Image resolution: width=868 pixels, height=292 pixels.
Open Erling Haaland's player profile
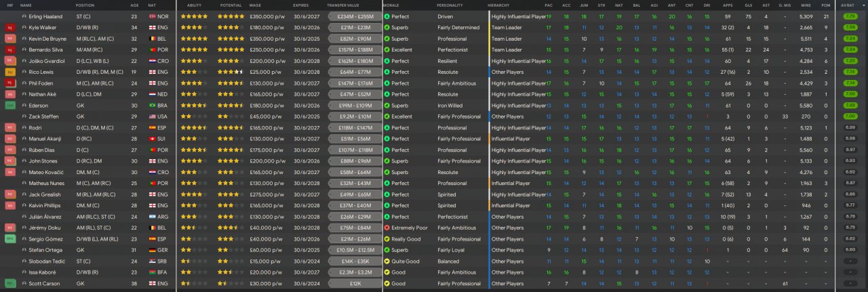pos(47,16)
